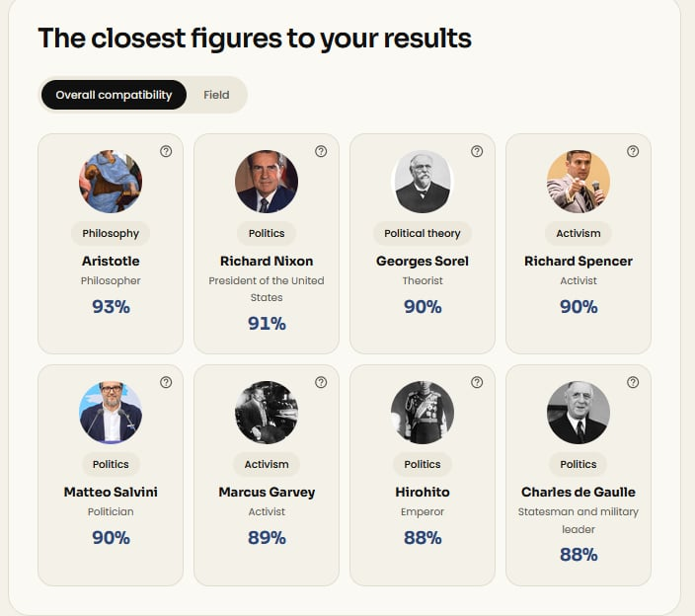Viewport: 695px width, 616px height.
Task: Open the Matteo Salvini name link
Action: click(111, 492)
